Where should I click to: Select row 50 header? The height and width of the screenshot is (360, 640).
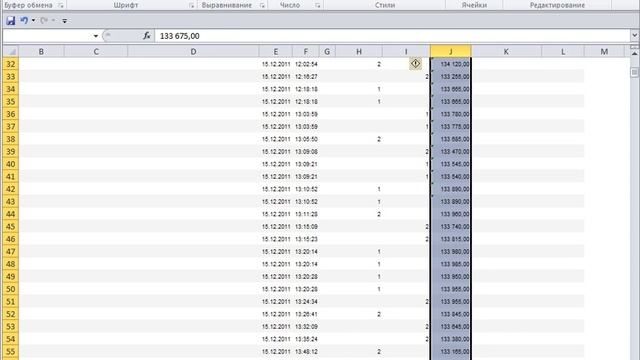(x=11, y=289)
